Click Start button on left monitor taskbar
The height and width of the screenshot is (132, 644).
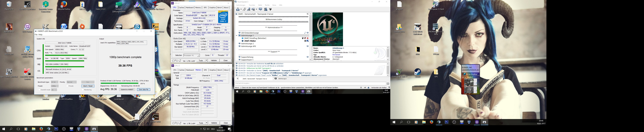4,129
